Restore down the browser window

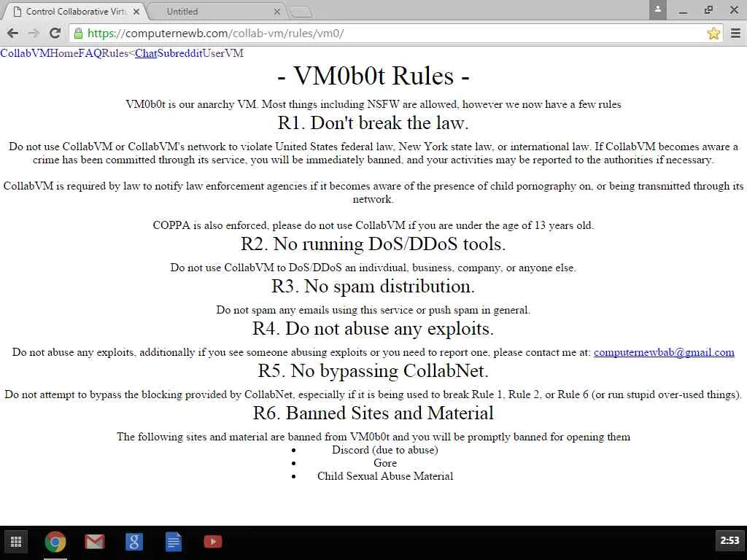point(709,9)
